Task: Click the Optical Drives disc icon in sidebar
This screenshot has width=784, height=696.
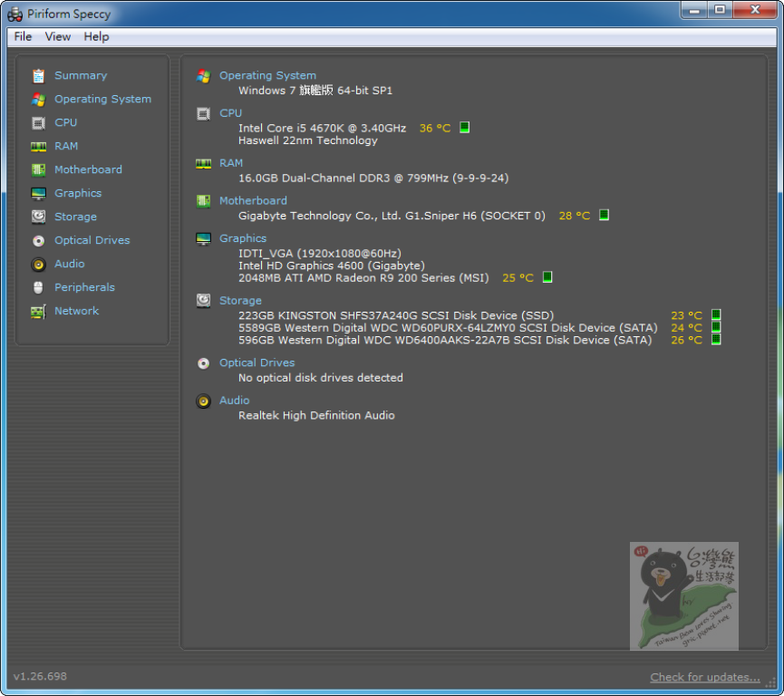Action: tap(38, 240)
